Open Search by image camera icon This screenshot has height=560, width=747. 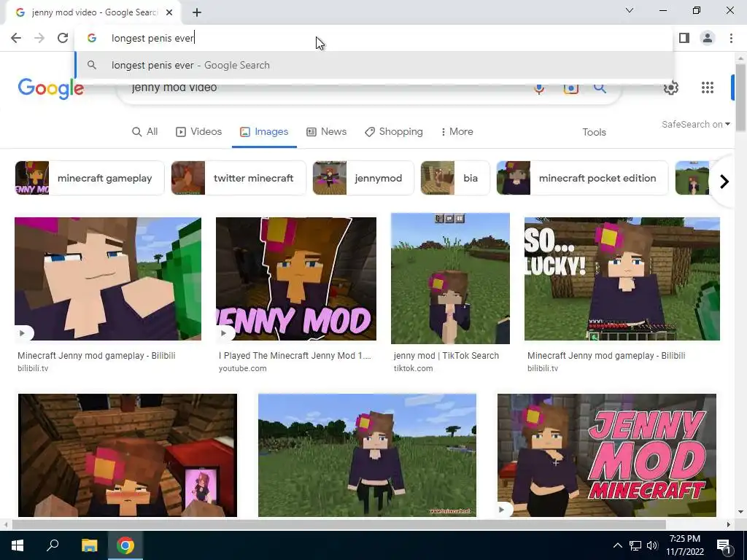(x=570, y=88)
